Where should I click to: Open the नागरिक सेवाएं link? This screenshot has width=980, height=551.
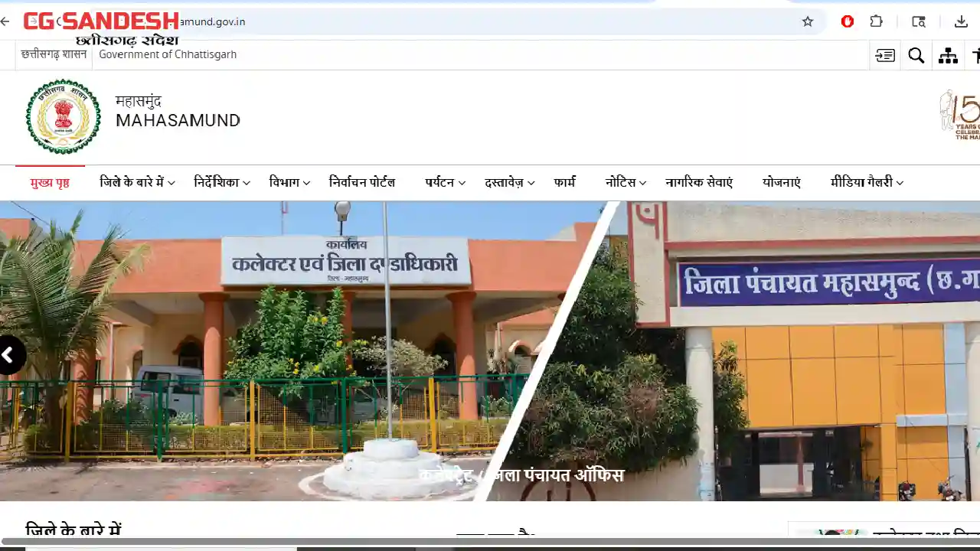click(x=698, y=183)
